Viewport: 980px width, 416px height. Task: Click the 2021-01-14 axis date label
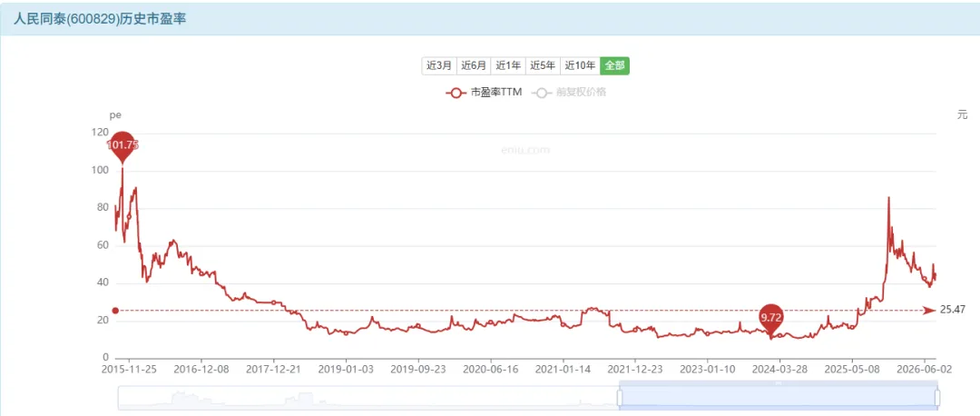click(563, 369)
